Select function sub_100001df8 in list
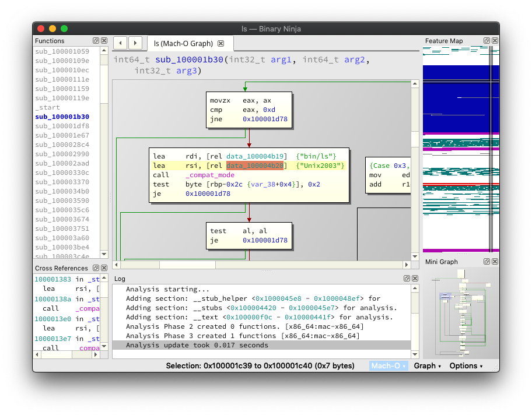 [62, 126]
